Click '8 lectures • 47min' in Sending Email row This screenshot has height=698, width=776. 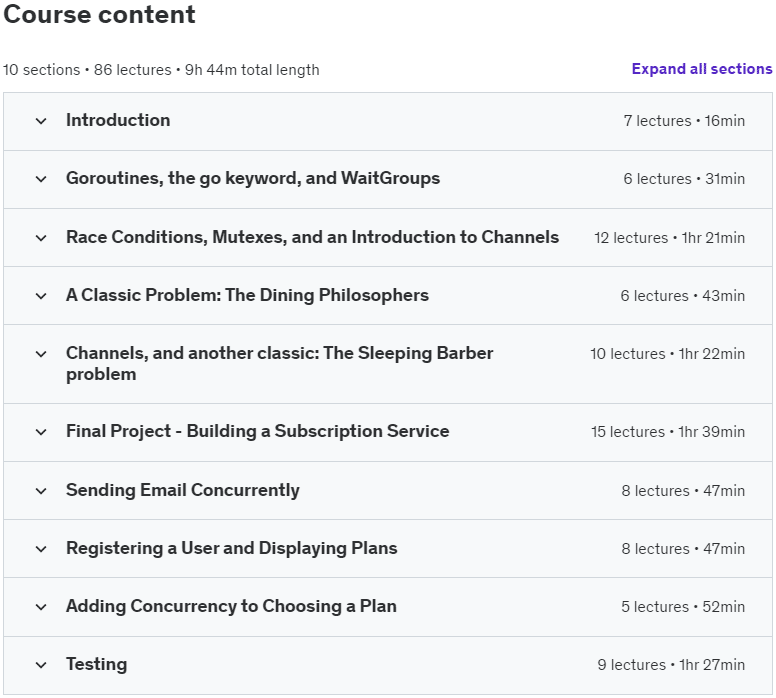pos(683,491)
